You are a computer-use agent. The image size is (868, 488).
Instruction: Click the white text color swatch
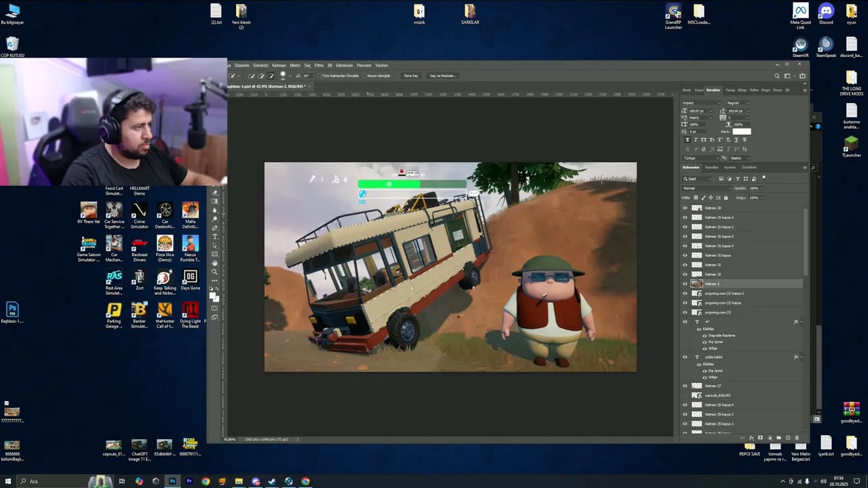click(x=742, y=131)
